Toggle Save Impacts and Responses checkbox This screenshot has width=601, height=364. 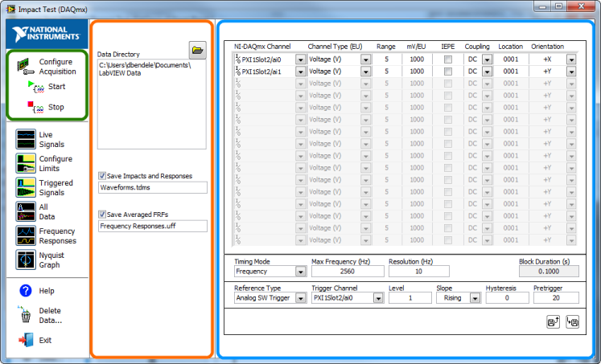pos(102,176)
